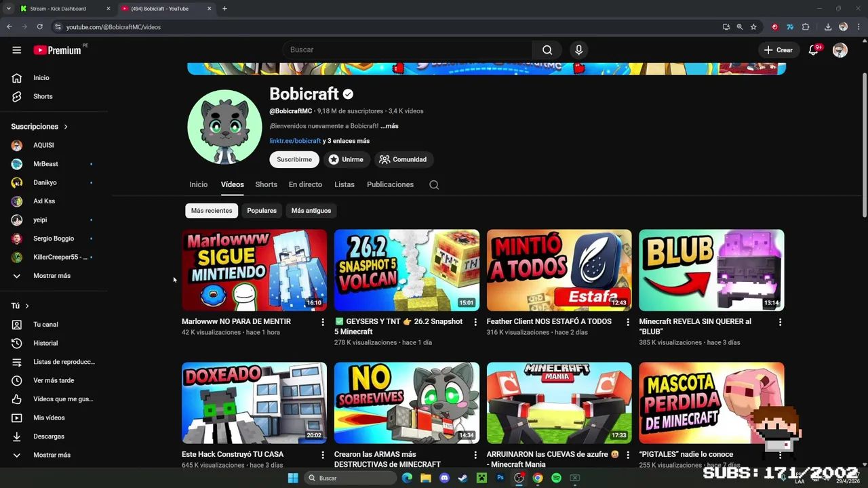The image size is (868, 488).
Task: Switch to the Listas tab
Action: (344, 184)
